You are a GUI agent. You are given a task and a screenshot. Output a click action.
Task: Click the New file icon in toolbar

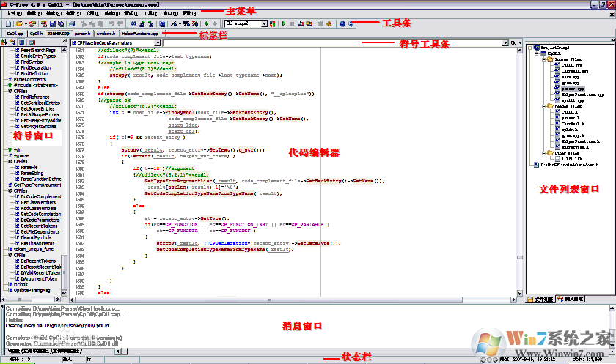click(7, 24)
